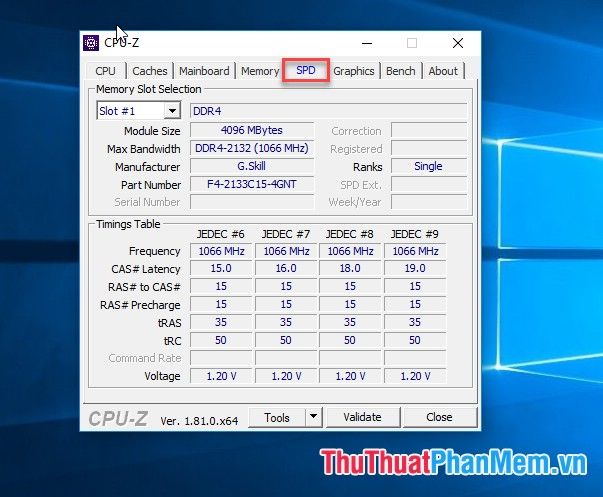Click the Voltage row label

click(x=162, y=376)
